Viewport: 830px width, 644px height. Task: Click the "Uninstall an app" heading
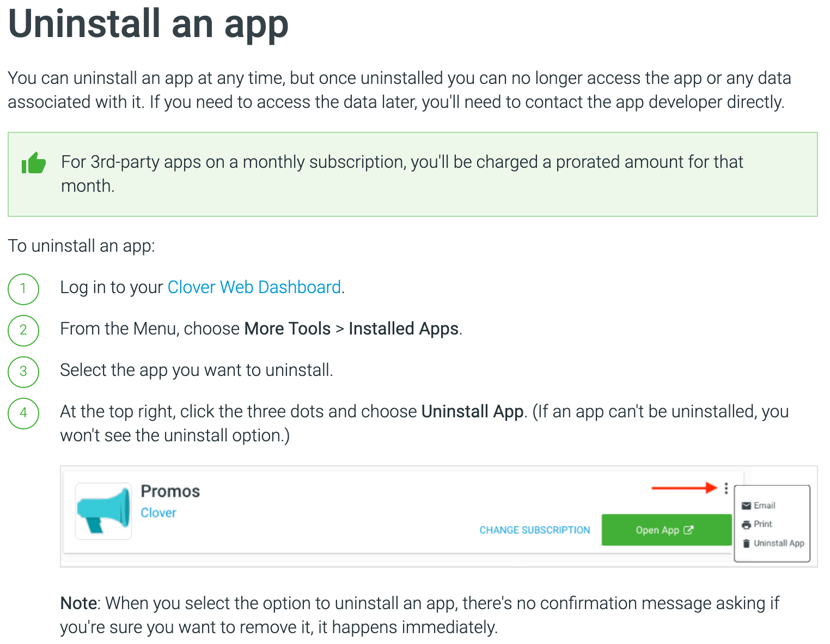[148, 24]
